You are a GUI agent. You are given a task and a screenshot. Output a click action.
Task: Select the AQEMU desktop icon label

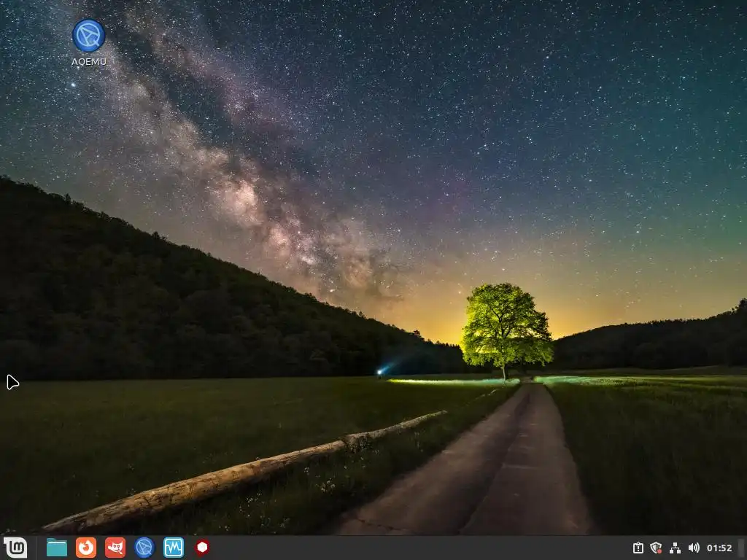click(x=88, y=61)
